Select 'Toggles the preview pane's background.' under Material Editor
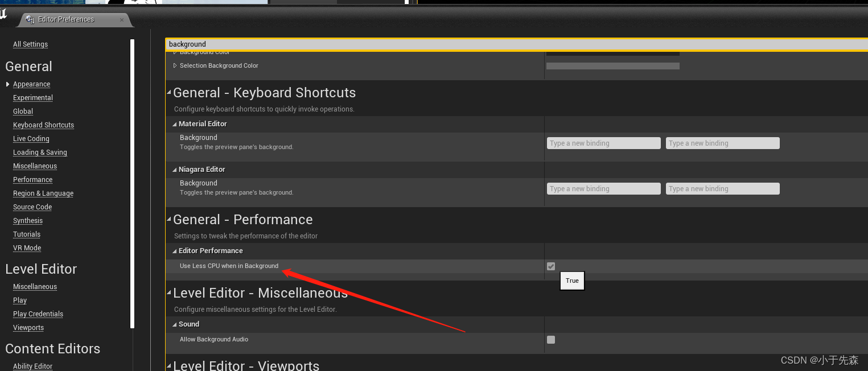 [x=237, y=147]
